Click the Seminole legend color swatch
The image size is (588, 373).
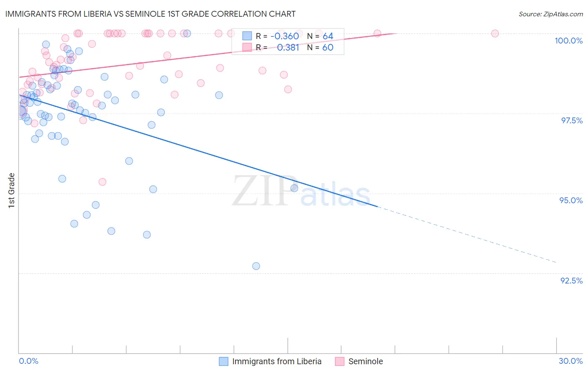[340, 361]
